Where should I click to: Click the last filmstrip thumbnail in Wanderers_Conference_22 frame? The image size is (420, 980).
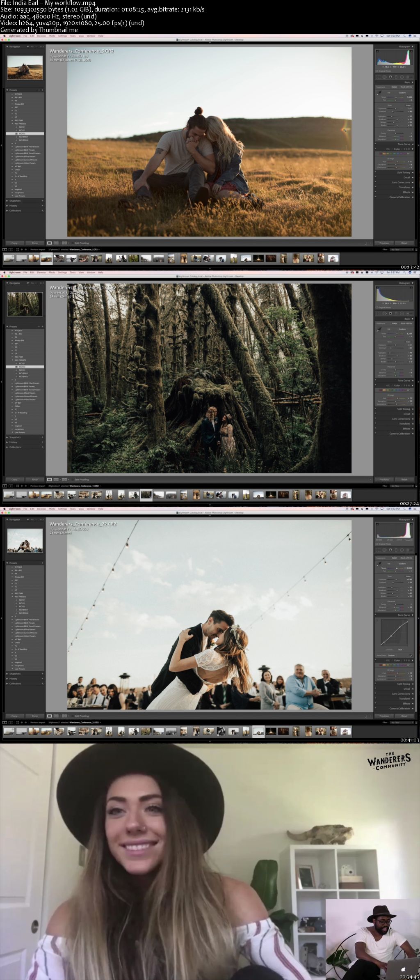point(346,731)
